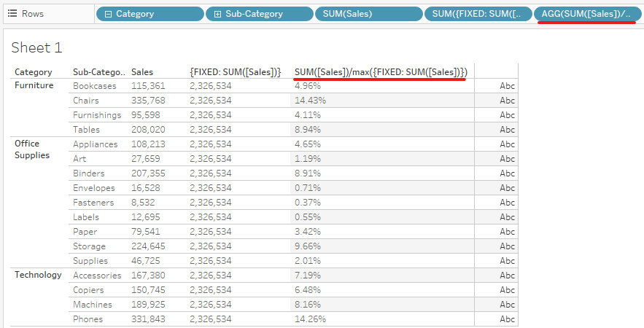Screen dimensions: 644x328
Task: Collapse the Category pill minus icon
Action: (x=108, y=14)
